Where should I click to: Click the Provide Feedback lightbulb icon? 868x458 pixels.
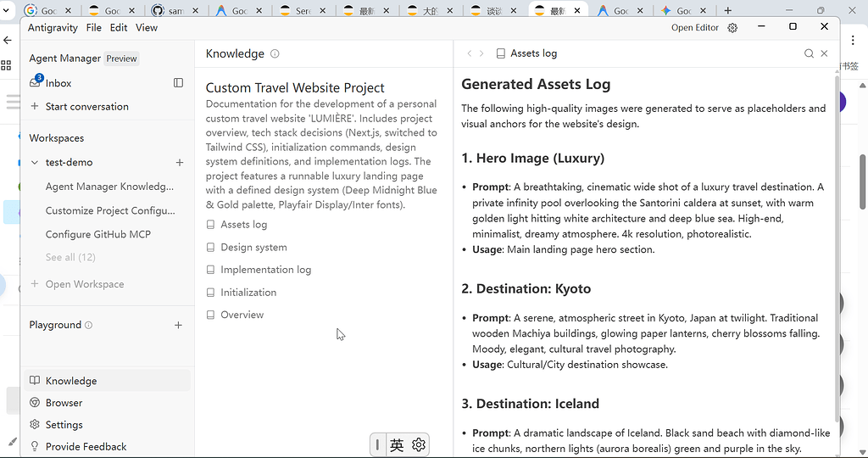point(35,446)
